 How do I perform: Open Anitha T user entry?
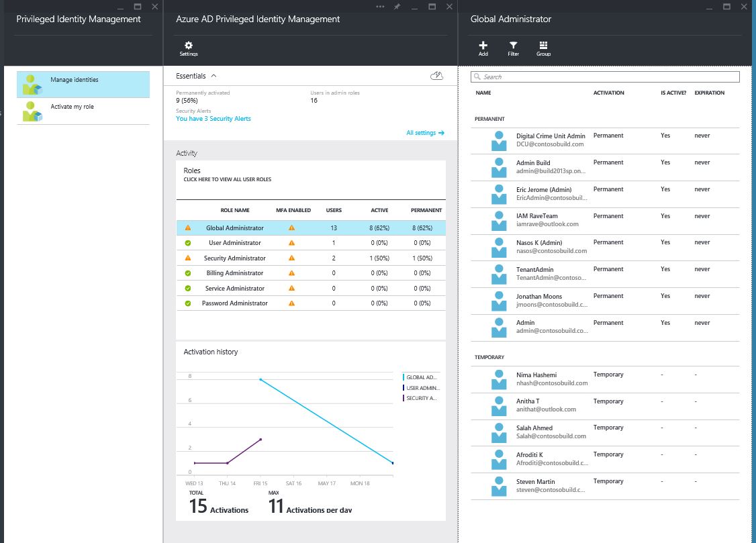[x=605, y=405]
